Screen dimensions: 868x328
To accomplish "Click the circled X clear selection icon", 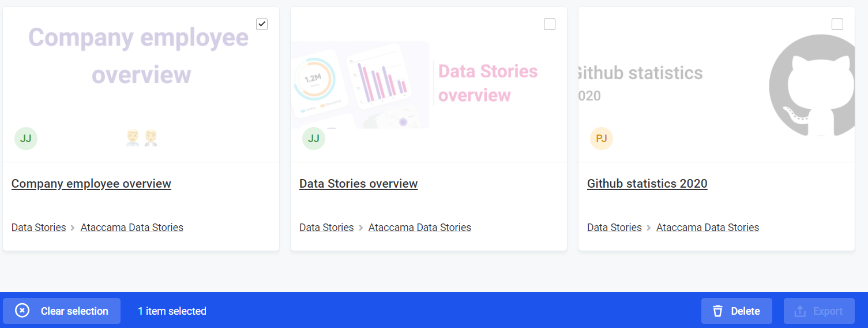I will tap(22, 311).
